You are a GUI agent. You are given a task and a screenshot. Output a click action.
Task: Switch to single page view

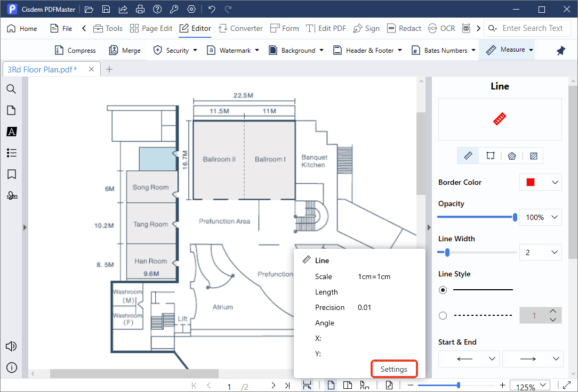click(x=331, y=385)
